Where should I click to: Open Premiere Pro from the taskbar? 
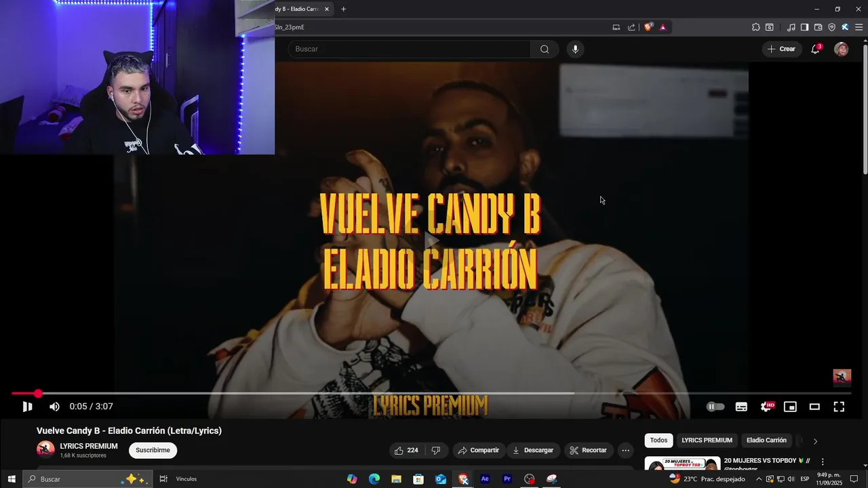tap(507, 479)
